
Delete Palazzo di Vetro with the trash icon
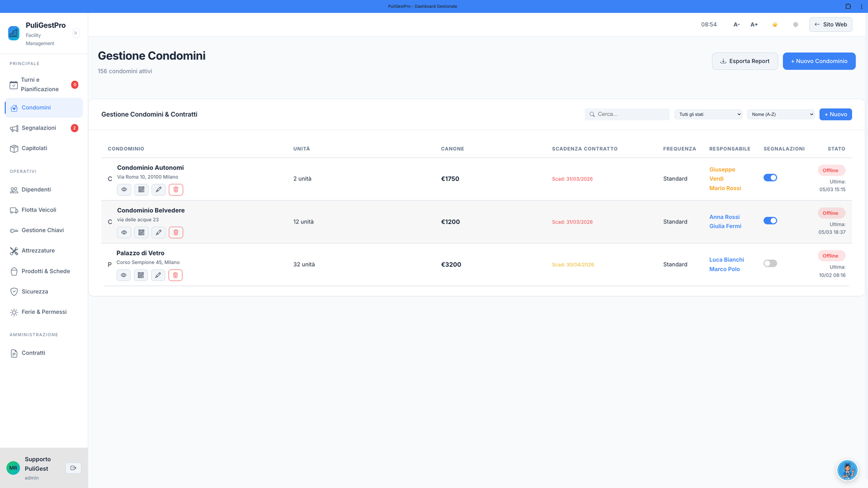pyautogui.click(x=175, y=275)
